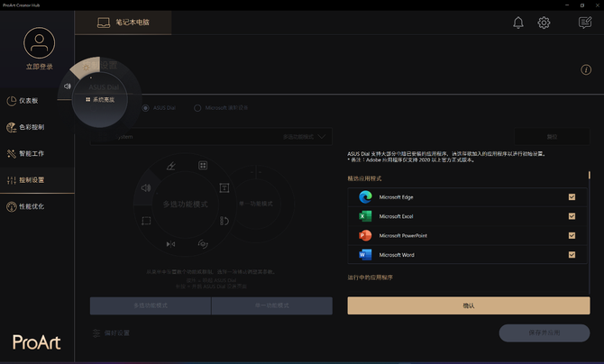Click the Microsoft Excel row label

[396, 216]
